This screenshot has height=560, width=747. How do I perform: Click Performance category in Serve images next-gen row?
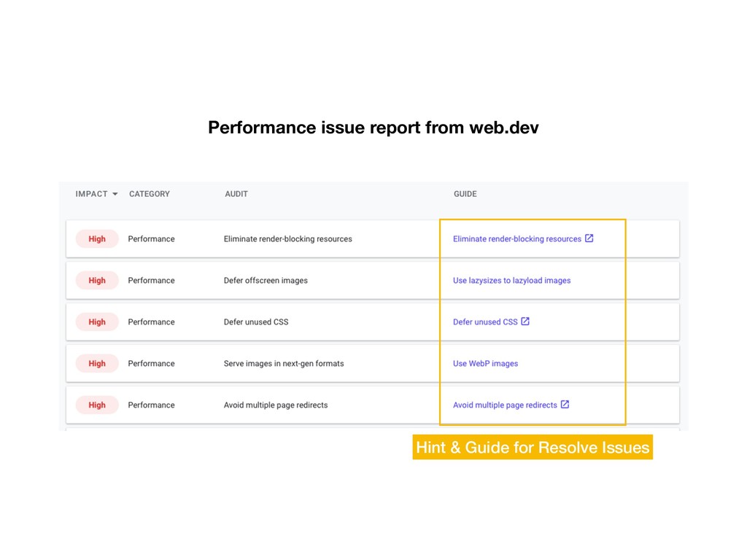click(x=152, y=363)
